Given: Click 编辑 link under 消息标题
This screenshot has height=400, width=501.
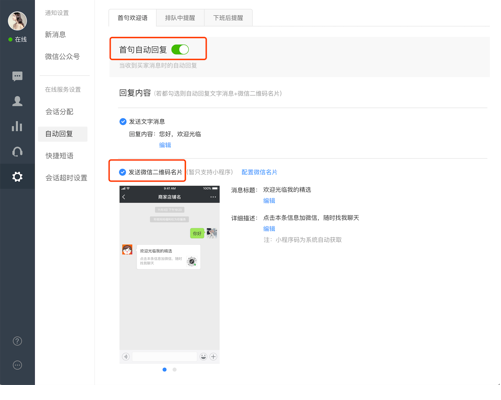Looking at the screenshot, I should tap(269, 201).
